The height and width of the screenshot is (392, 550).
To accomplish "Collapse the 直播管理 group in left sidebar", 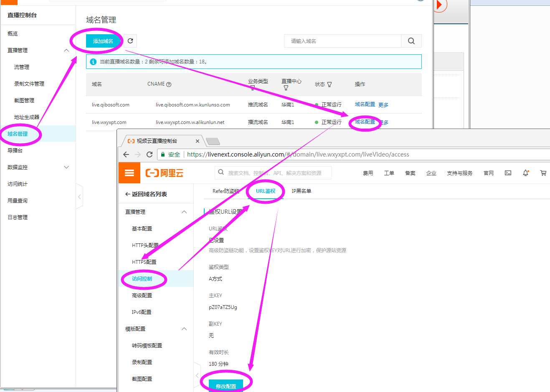I will click(x=66, y=51).
